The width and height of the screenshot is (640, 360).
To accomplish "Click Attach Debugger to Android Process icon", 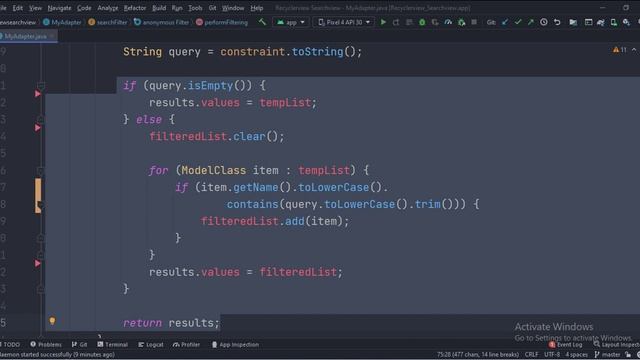I will click(461, 22).
